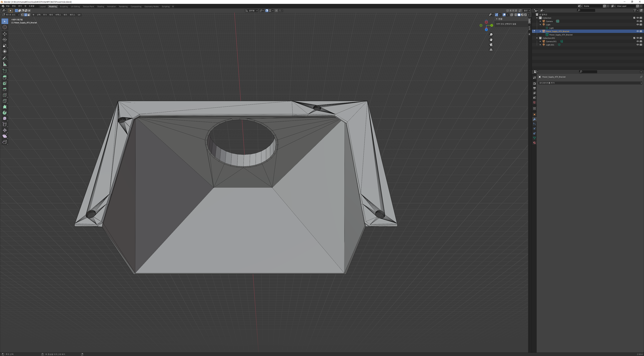This screenshot has height=356, width=644.
Task: Uncheck Collection.001 exclude checkbox
Action: point(634,38)
